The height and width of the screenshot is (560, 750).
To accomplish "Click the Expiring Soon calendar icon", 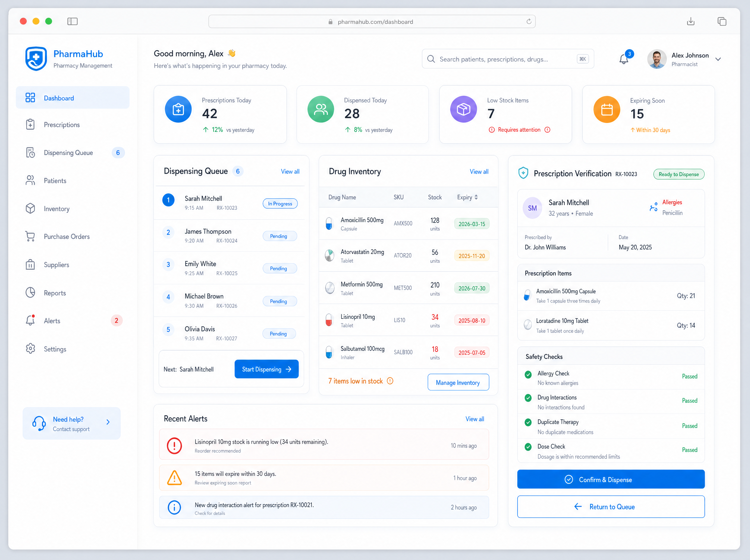I will pyautogui.click(x=606, y=109).
